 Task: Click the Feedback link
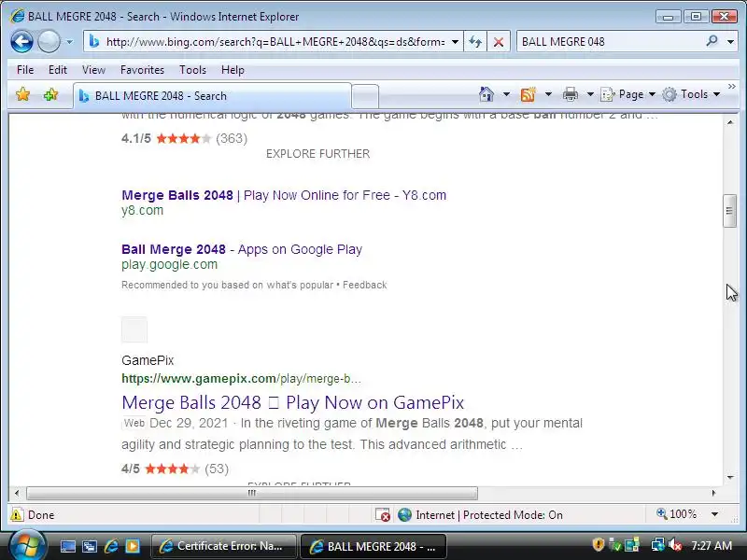pos(365,285)
